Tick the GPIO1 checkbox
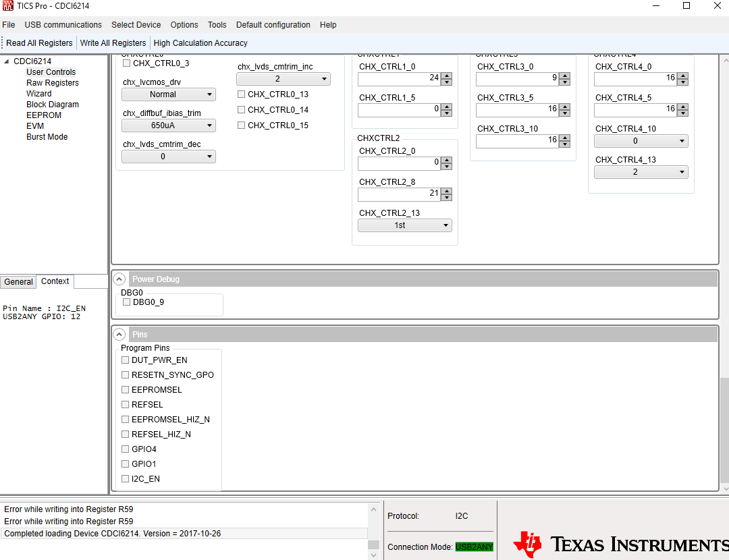This screenshot has width=729, height=560. pos(125,464)
